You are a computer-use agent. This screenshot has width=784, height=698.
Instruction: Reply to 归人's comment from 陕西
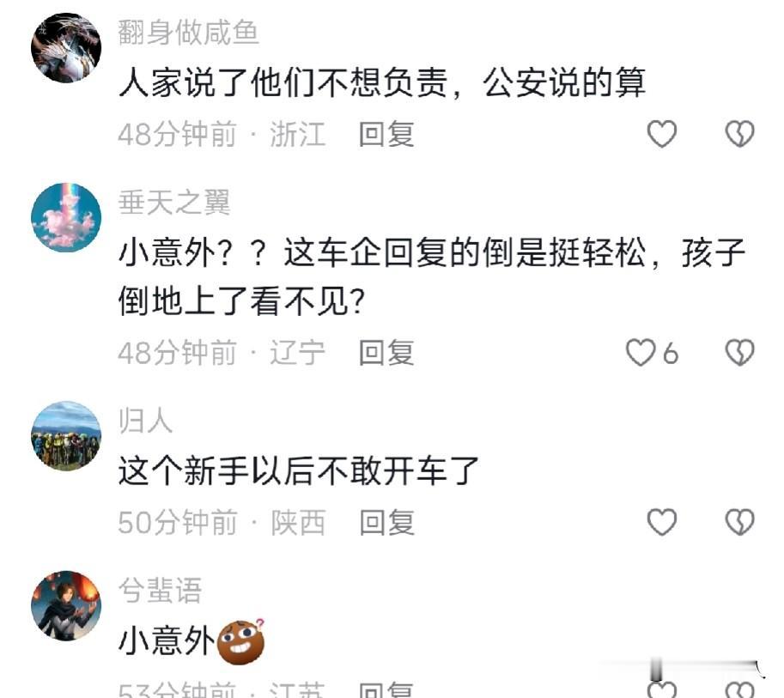point(386,523)
